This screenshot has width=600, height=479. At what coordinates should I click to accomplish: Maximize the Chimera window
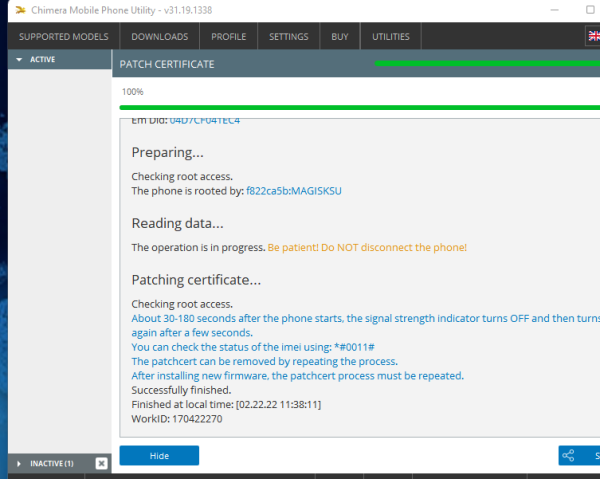[590, 10]
